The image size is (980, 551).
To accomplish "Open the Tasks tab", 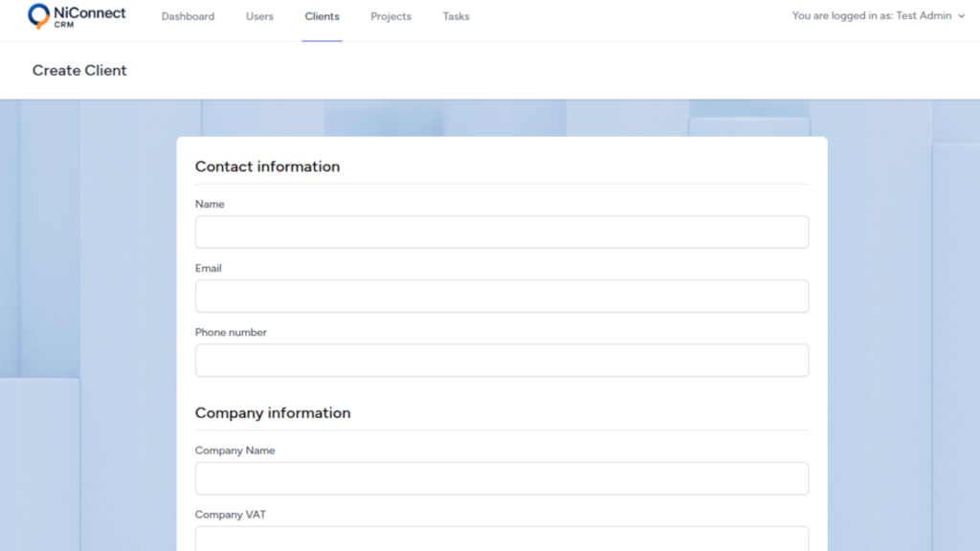I will click(456, 16).
